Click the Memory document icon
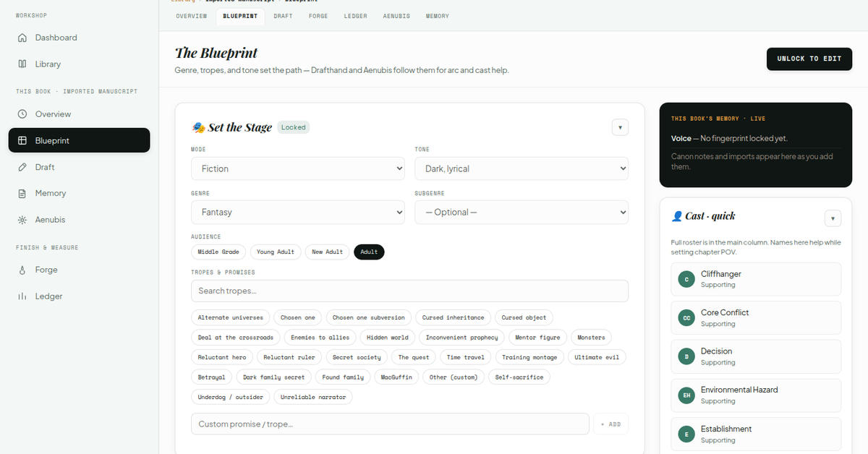 pos(22,193)
